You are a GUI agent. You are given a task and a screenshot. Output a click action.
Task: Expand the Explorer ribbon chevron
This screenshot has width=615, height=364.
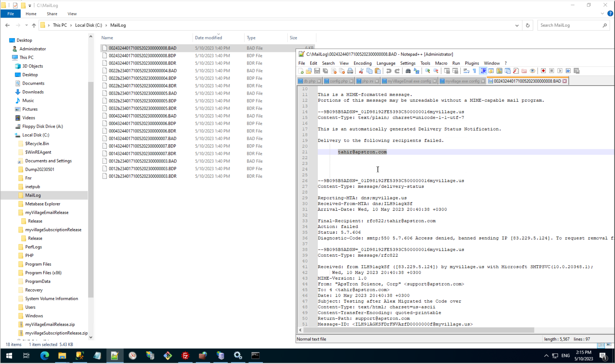click(602, 13)
